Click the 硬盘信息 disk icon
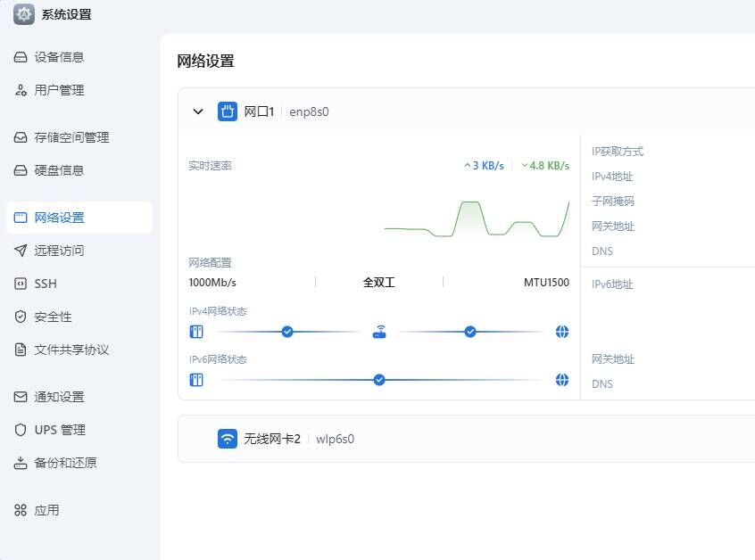755x560 pixels. coord(21,170)
